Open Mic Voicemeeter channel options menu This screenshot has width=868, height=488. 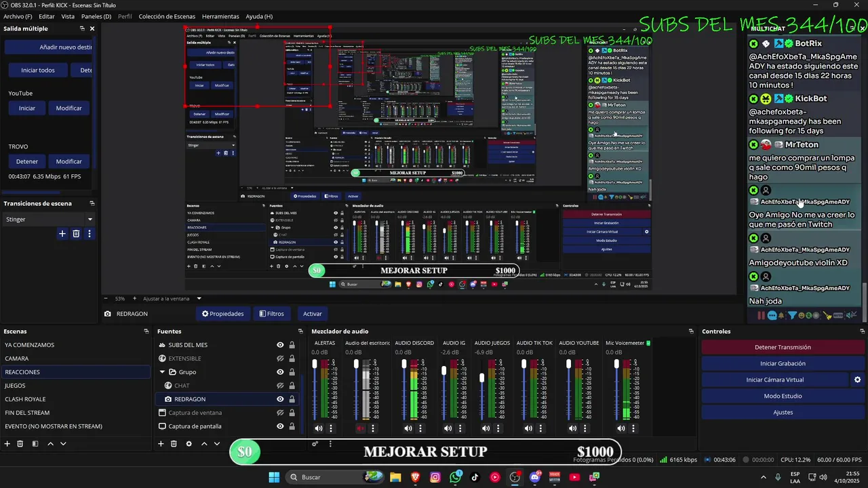tap(633, 428)
